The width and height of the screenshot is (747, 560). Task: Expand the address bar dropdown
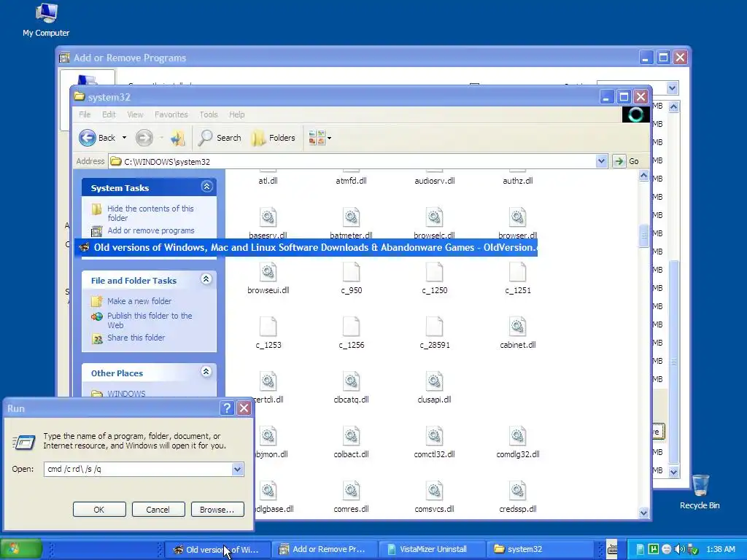point(601,161)
